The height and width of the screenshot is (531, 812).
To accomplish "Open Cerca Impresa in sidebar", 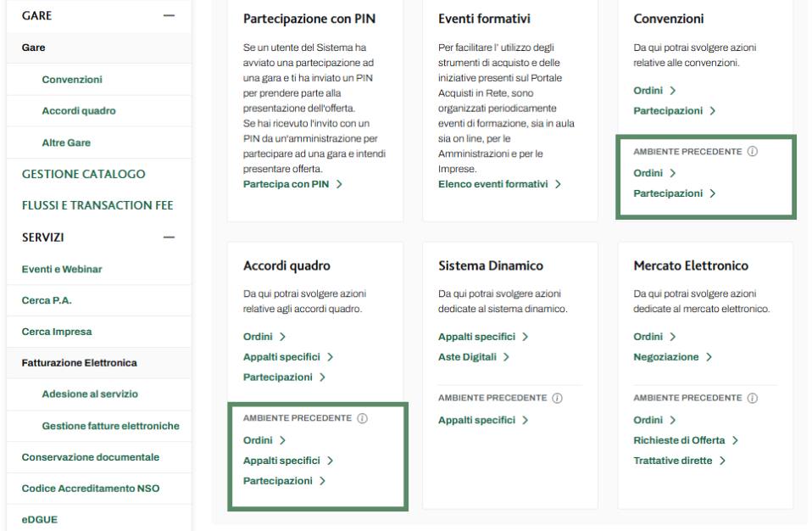I will [x=57, y=332].
